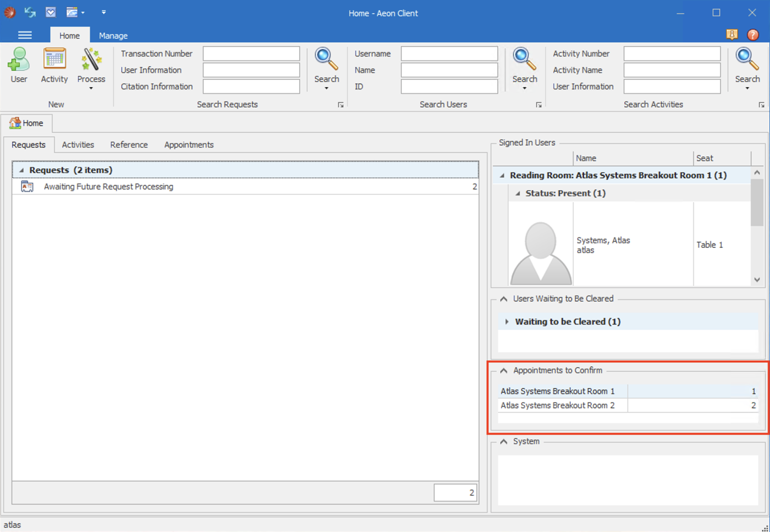Collapse the Status: Present group

518,193
